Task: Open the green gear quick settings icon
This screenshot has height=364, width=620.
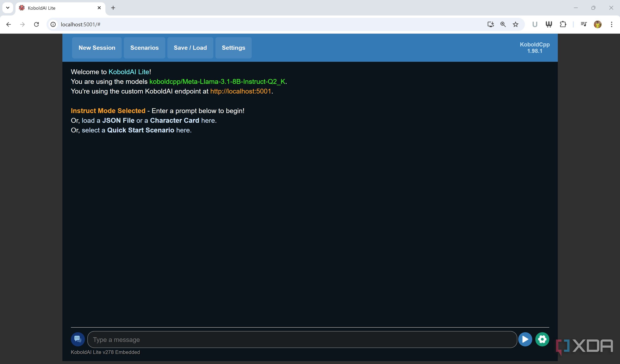Action: (x=542, y=339)
